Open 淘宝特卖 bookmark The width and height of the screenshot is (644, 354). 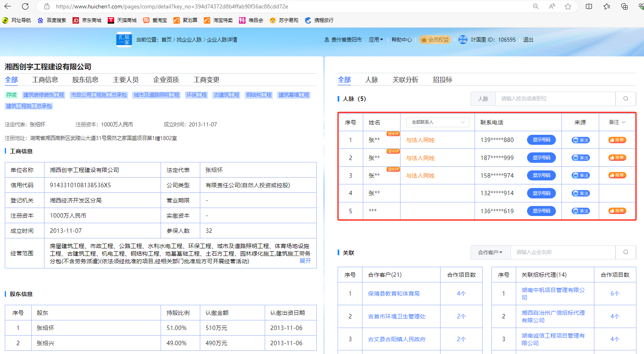tap(218, 20)
